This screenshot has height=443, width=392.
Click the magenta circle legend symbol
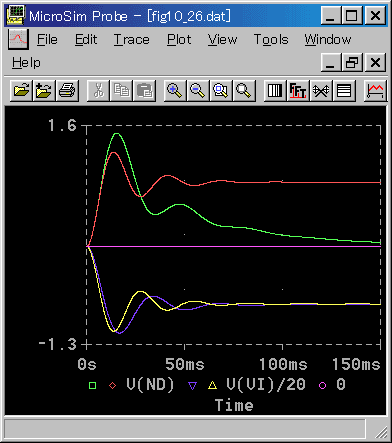coord(322,386)
